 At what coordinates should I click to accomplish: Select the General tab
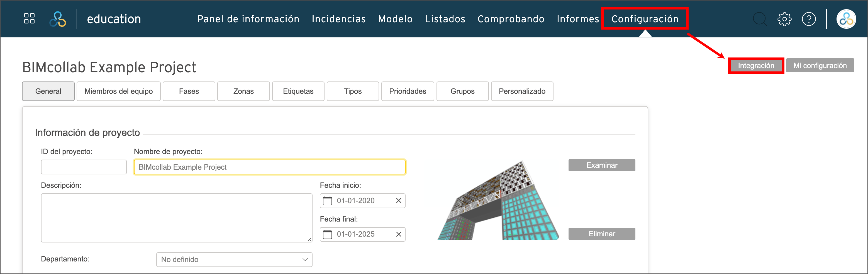point(48,91)
